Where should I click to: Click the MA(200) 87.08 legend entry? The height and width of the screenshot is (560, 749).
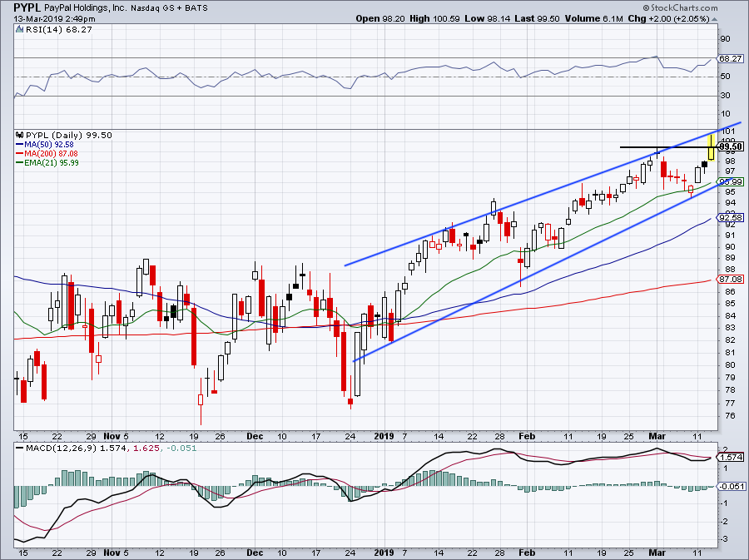point(47,153)
